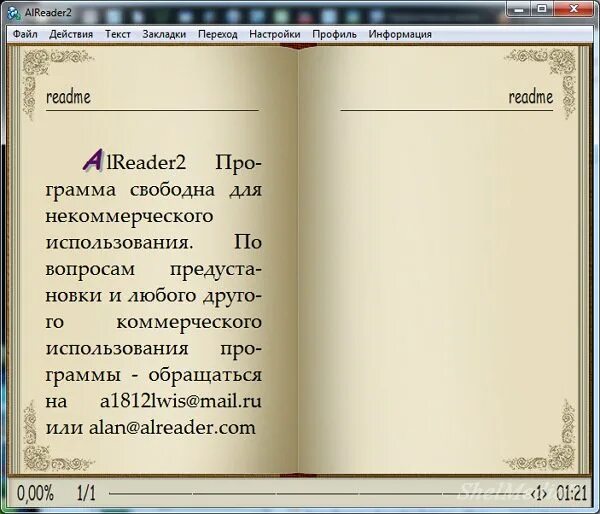Click the ‹1› profile indicator

pyautogui.click(x=539, y=494)
